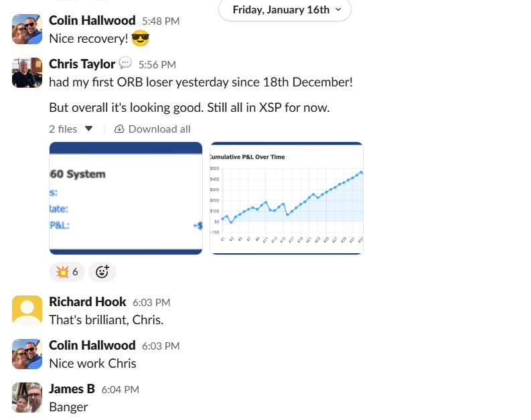Open the Cumulative P&L Over Time chart
Viewport: 531px width, 420px height.
point(287,198)
